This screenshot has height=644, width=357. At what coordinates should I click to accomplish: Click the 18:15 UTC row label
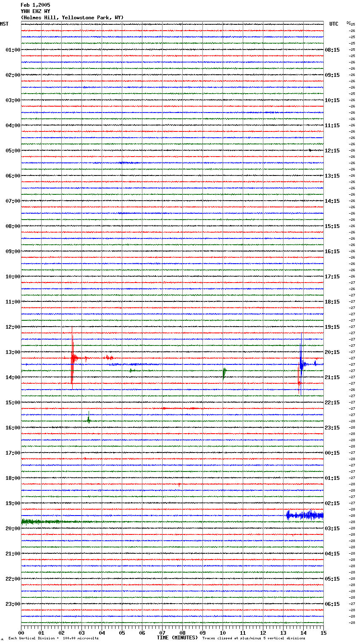pos(332,302)
